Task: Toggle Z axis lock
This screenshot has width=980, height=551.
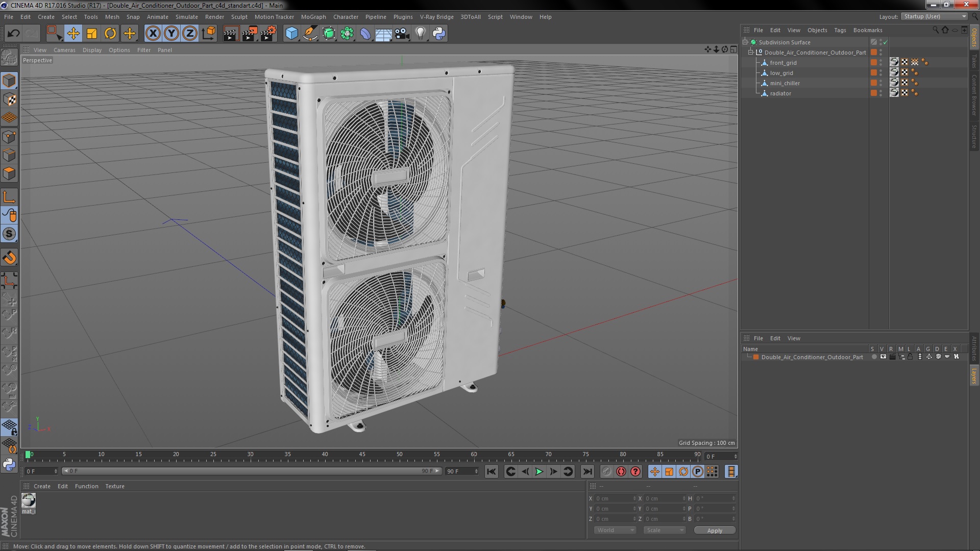Action: pos(190,34)
